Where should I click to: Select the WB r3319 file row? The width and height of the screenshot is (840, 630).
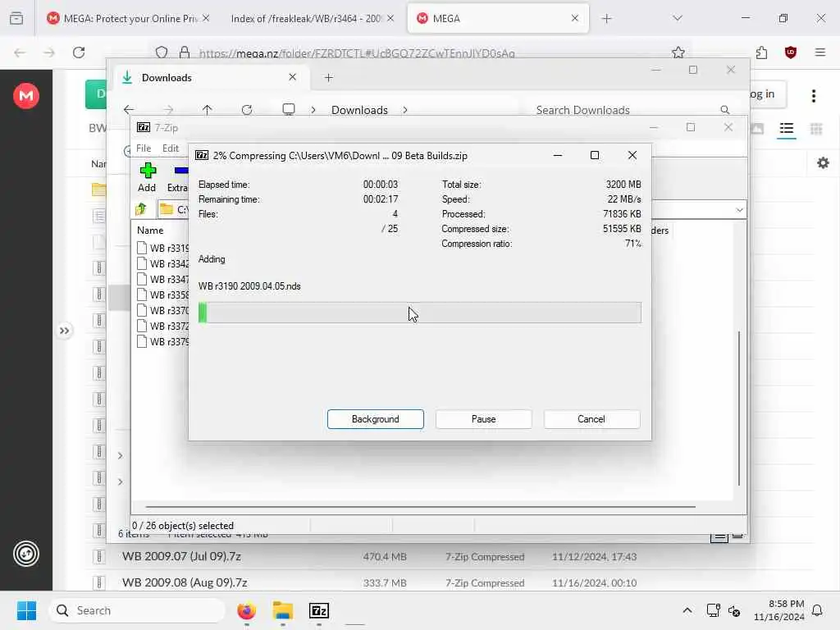tap(163, 248)
